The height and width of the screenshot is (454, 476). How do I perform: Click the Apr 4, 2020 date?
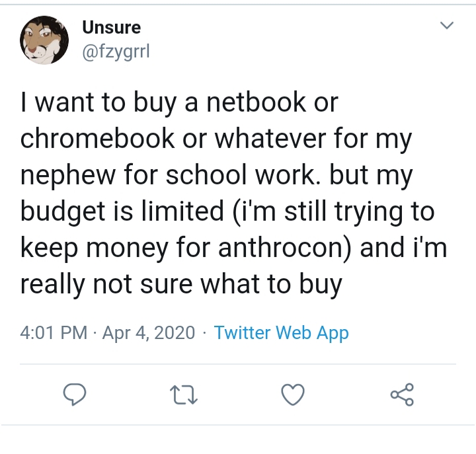pos(149,332)
